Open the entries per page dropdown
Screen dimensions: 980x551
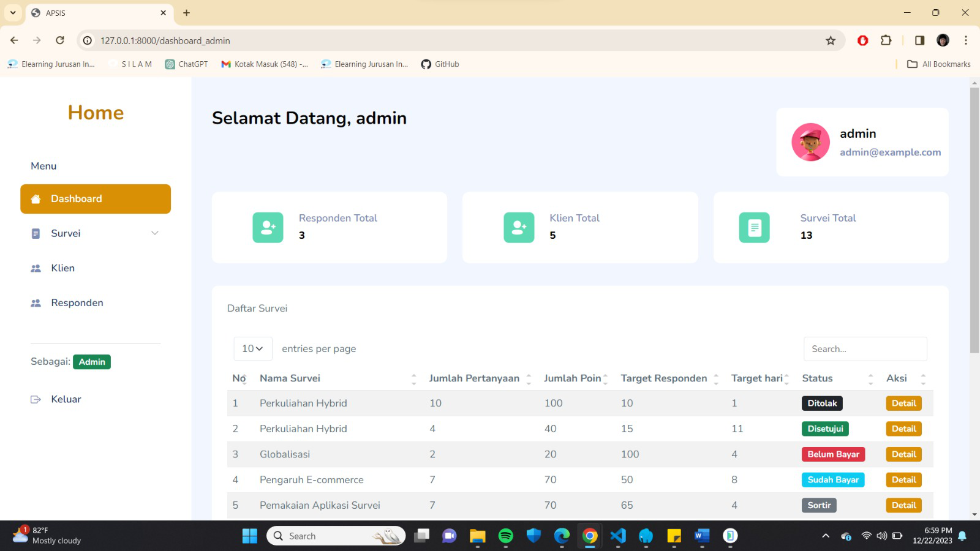(x=252, y=348)
